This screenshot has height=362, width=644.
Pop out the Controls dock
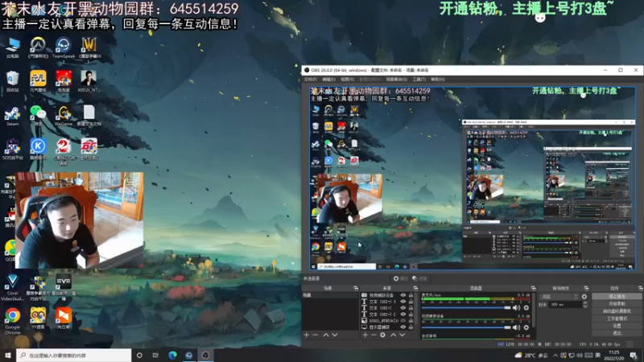click(640, 289)
